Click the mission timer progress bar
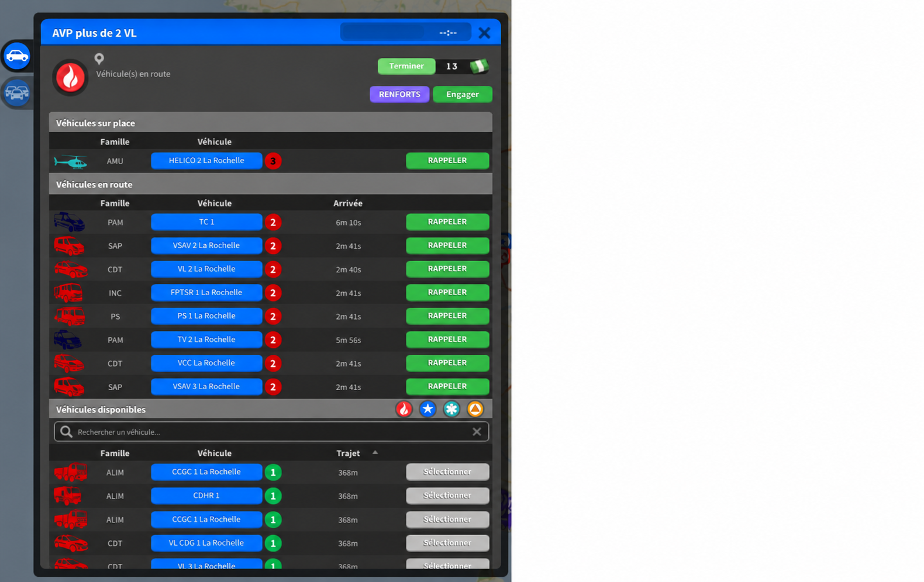The image size is (924, 582). tap(406, 32)
